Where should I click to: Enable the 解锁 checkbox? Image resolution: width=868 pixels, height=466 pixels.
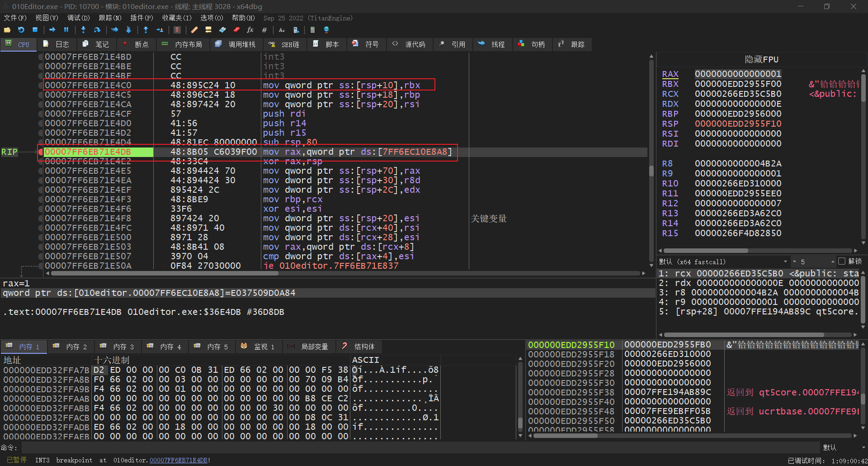click(x=842, y=262)
